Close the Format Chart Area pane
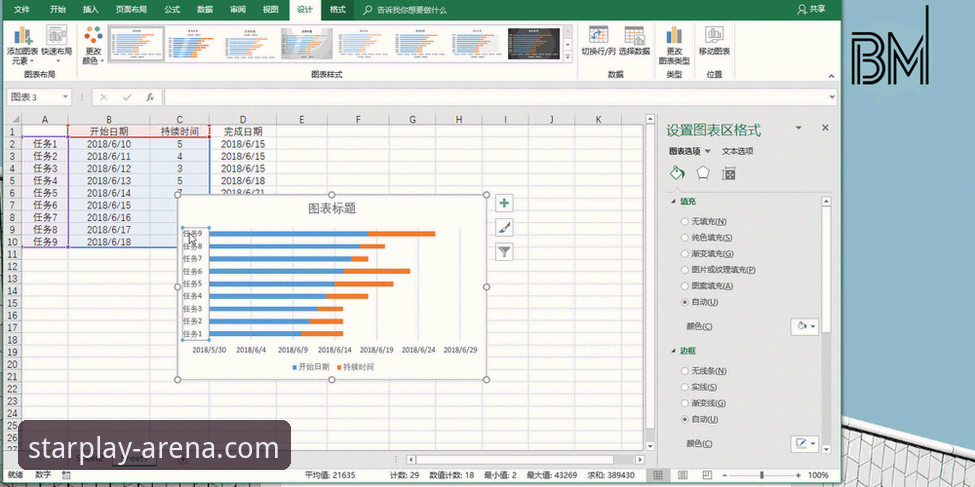The image size is (975, 487). coord(825,128)
